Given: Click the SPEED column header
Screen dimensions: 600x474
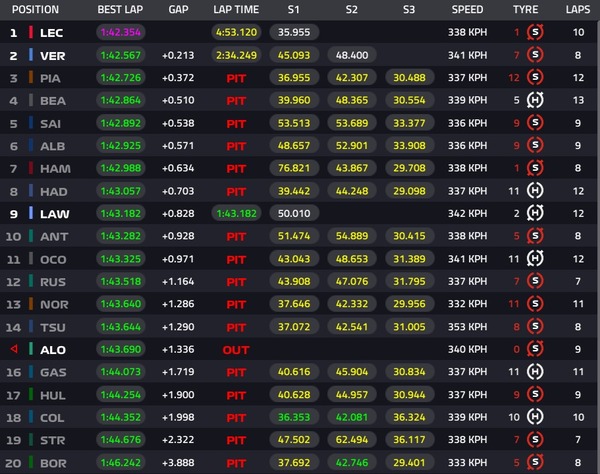Looking at the screenshot, I should [468, 9].
